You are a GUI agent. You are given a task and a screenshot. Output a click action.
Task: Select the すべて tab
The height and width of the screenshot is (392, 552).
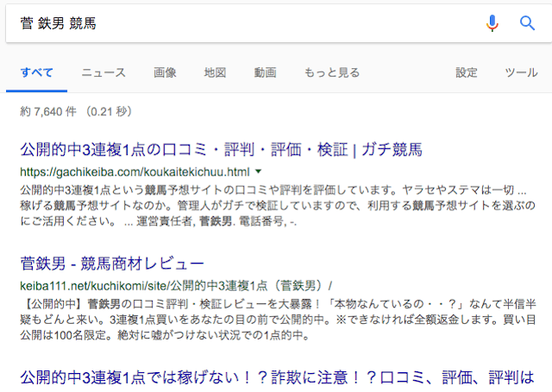(x=36, y=72)
